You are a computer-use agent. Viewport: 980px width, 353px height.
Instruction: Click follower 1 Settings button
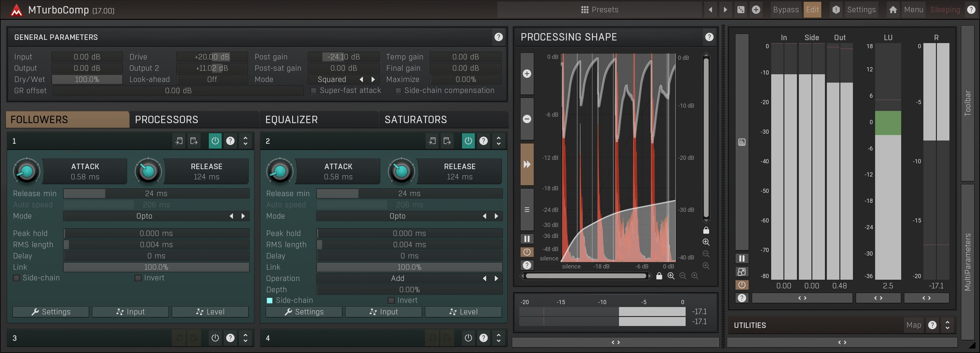click(x=51, y=312)
